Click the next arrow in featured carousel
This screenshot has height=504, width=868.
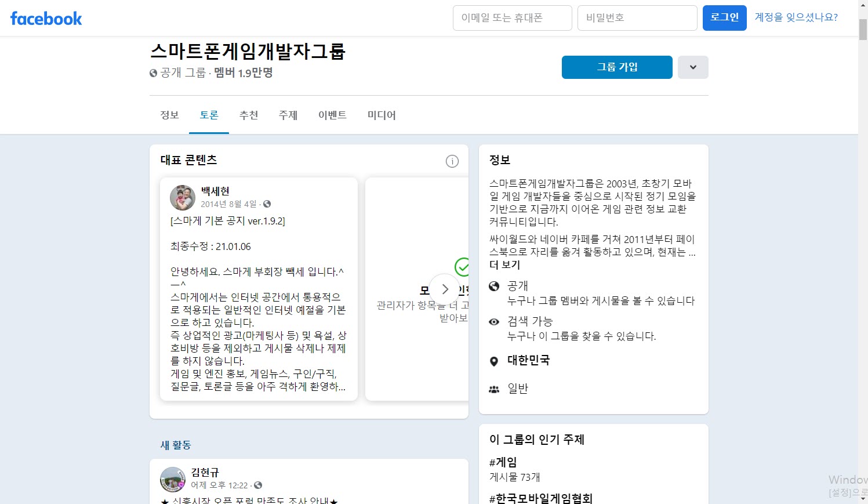click(x=445, y=289)
